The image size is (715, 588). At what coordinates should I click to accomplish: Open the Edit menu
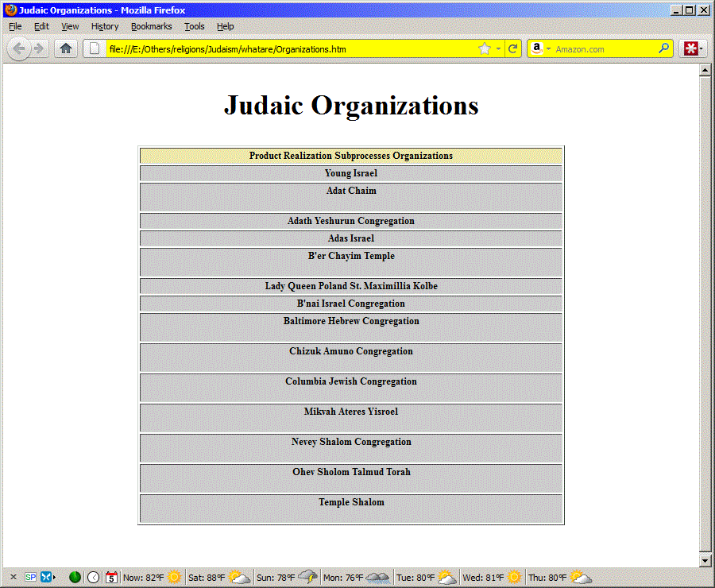click(41, 26)
